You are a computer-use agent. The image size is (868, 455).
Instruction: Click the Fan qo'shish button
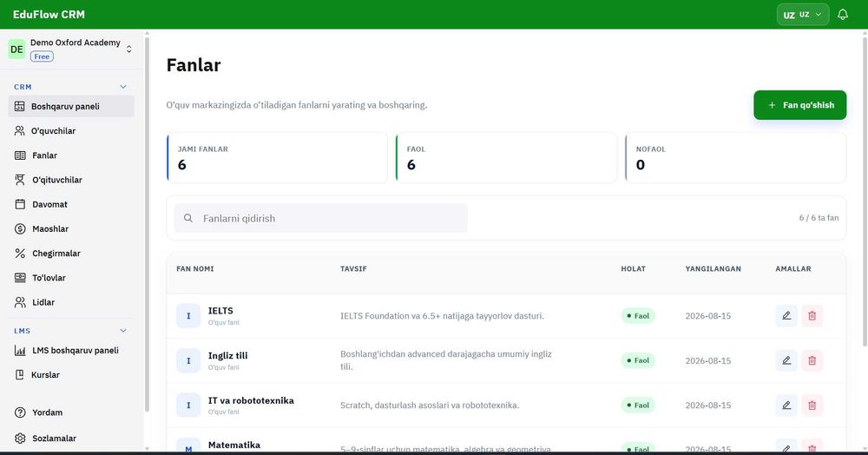pos(800,105)
